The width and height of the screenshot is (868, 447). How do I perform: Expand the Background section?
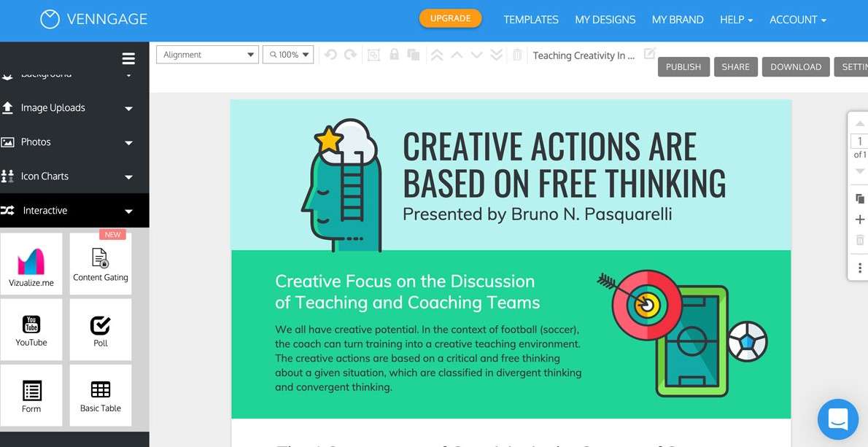pyautogui.click(x=74, y=74)
